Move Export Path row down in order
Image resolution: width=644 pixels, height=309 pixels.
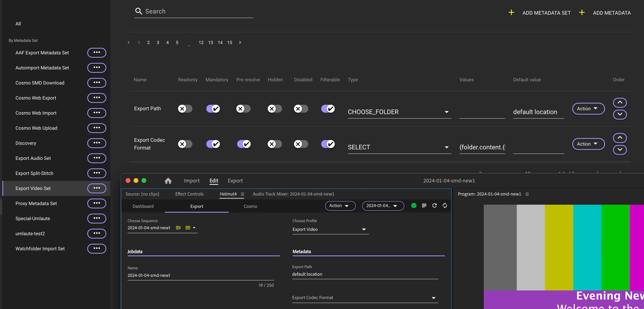point(620,114)
